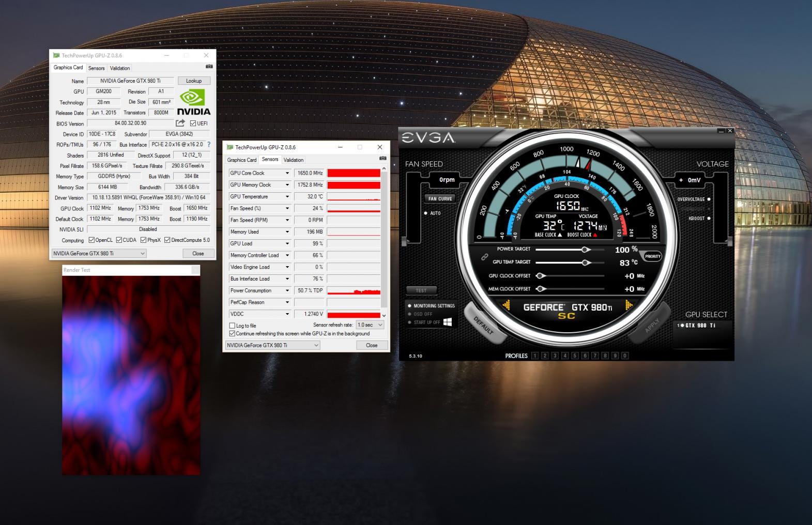Open the Memory Used sensor dropdown
Image resolution: width=812 pixels, height=525 pixels.
287,231
